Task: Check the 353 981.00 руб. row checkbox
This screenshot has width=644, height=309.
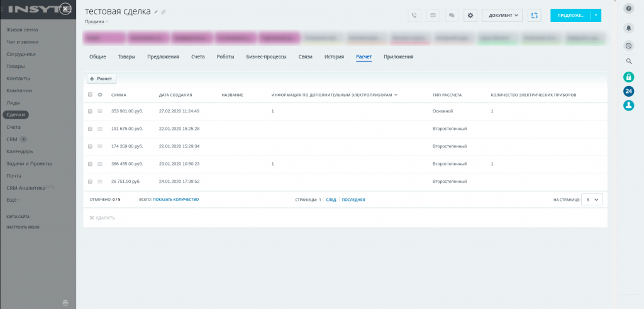Action: pos(91,111)
